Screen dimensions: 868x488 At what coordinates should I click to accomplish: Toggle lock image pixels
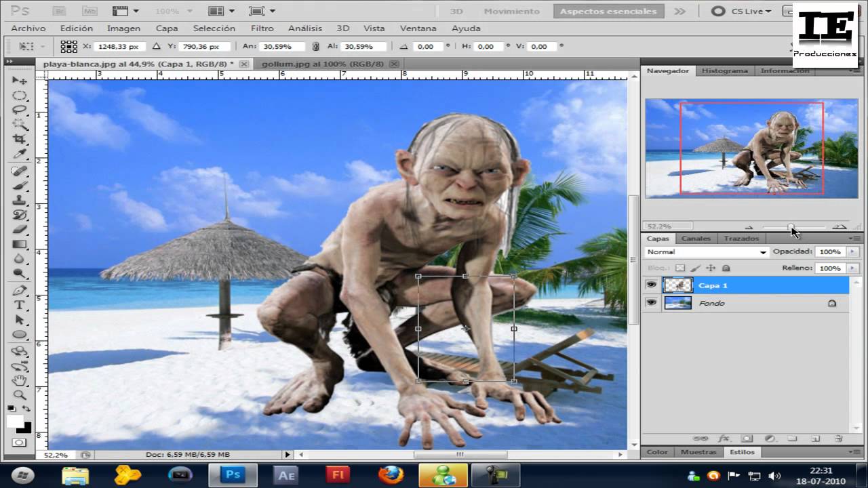coord(696,268)
